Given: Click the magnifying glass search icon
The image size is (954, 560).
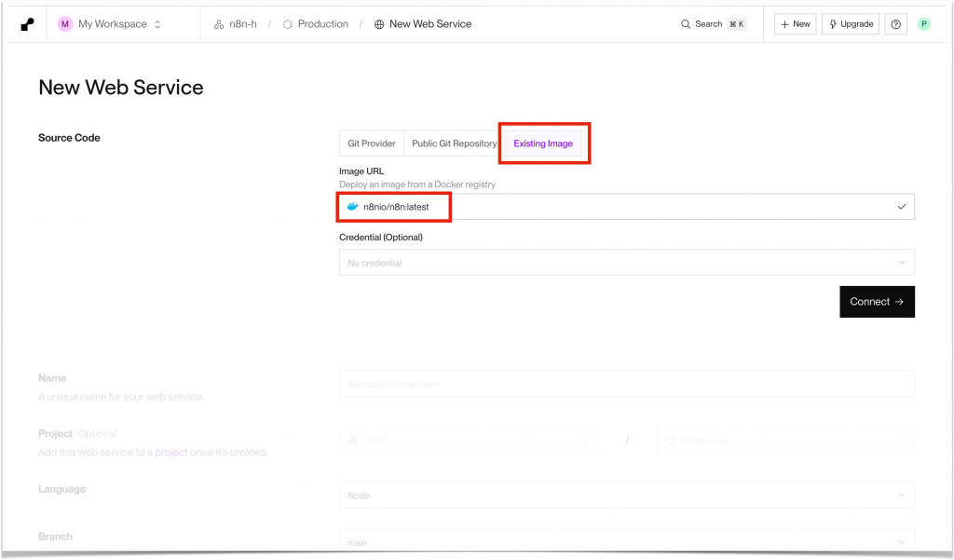Looking at the screenshot, I should coord(686,24).
